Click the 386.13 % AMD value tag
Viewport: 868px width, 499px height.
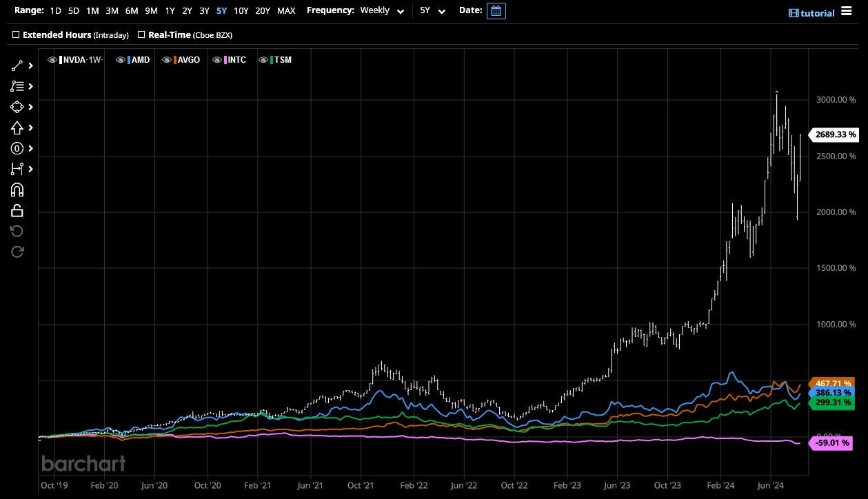(831, 393)
